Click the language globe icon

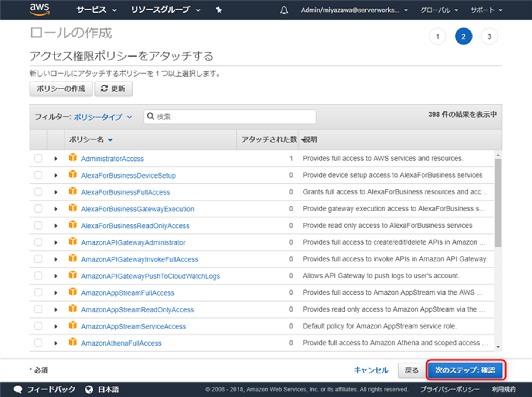tap(89, 389)
